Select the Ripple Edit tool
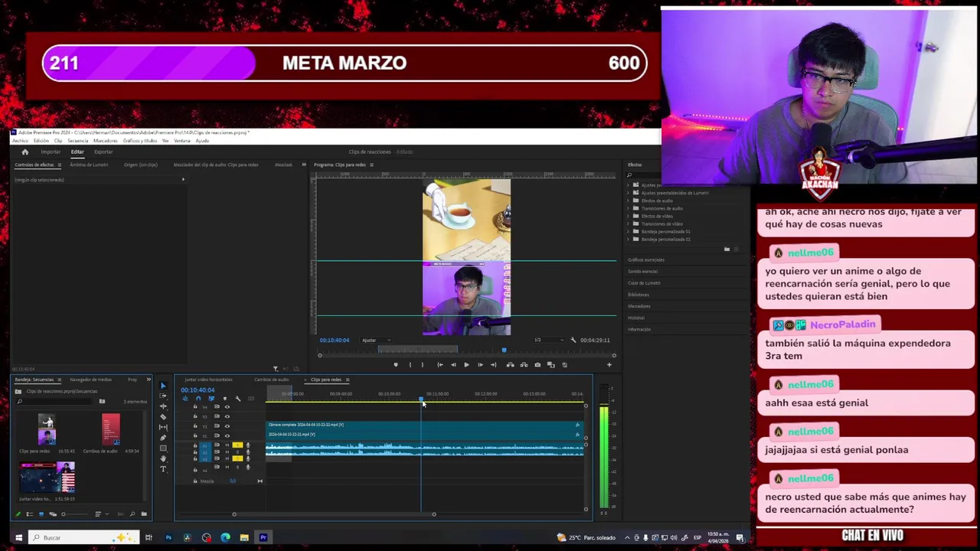The height and width of the screenshot is (551, 980). pos(163,406)
